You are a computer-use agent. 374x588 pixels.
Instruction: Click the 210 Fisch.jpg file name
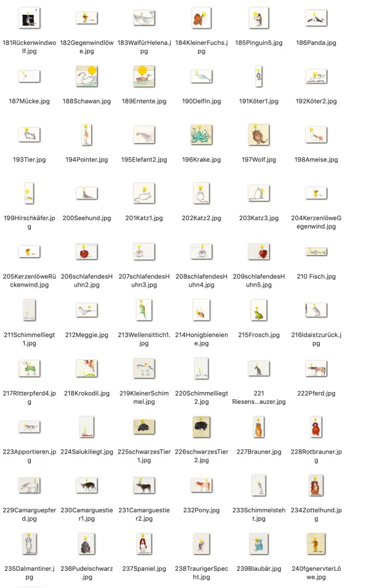(316, 276)
